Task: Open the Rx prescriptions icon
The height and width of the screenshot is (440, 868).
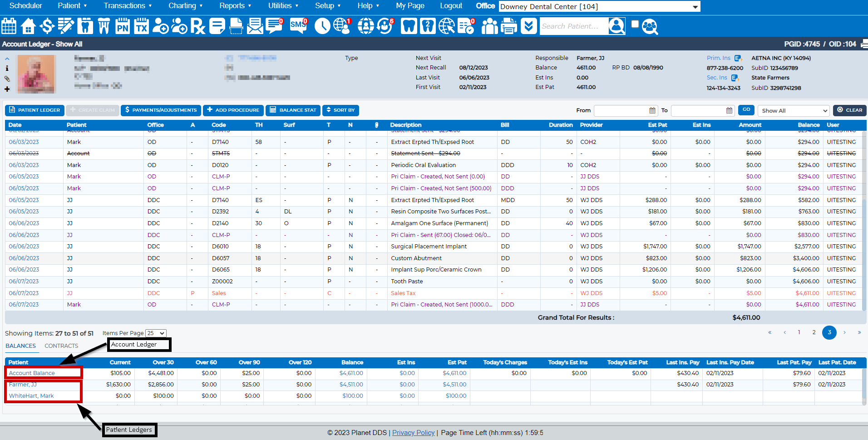Action: pyautogui.click(x=197, y=26)
